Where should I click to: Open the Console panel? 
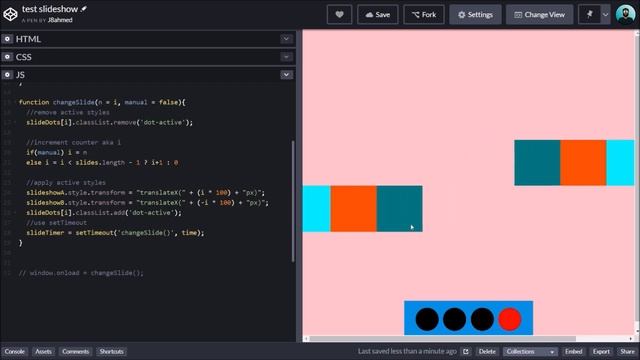(15, 351)
